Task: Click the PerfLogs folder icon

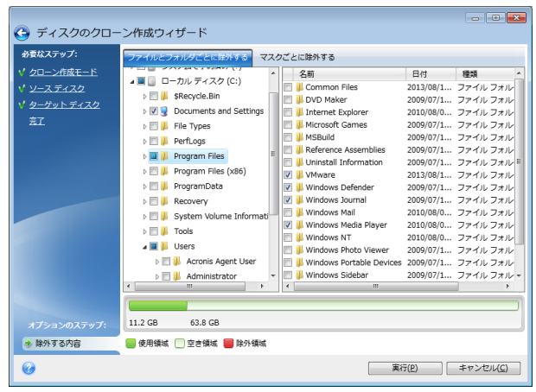Action: point(164,141)
